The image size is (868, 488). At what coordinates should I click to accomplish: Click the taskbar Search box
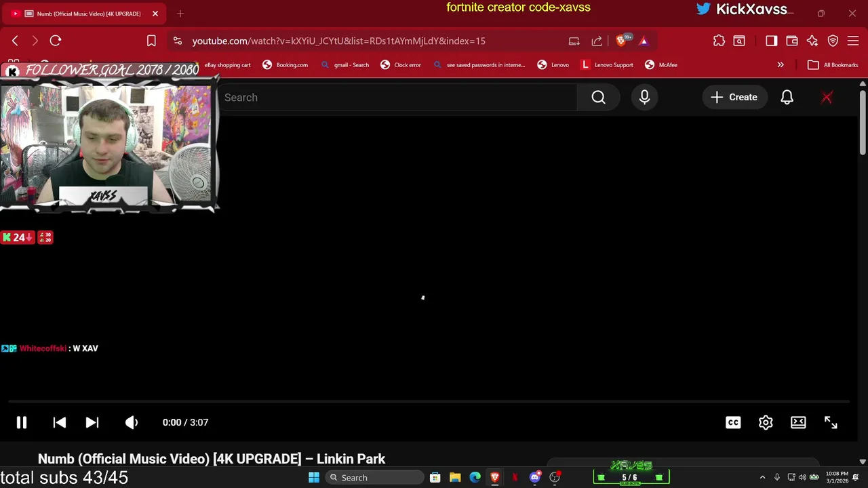point(374,478)
